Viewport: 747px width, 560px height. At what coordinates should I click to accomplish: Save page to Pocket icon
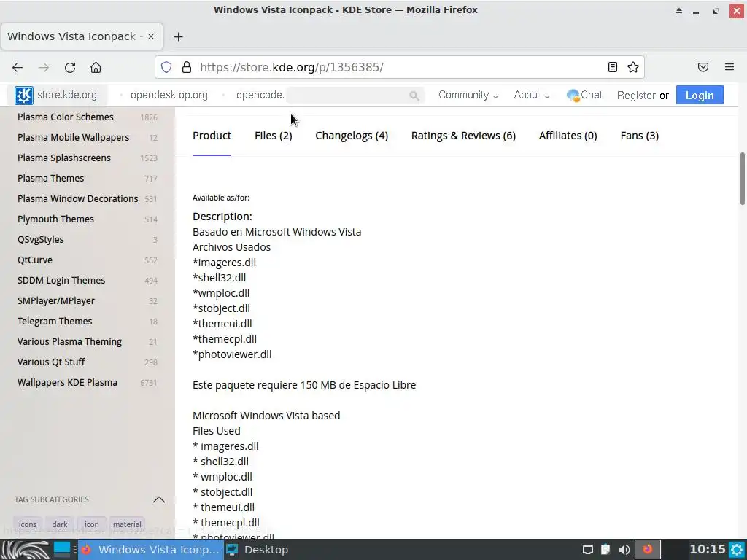[703, 67]
